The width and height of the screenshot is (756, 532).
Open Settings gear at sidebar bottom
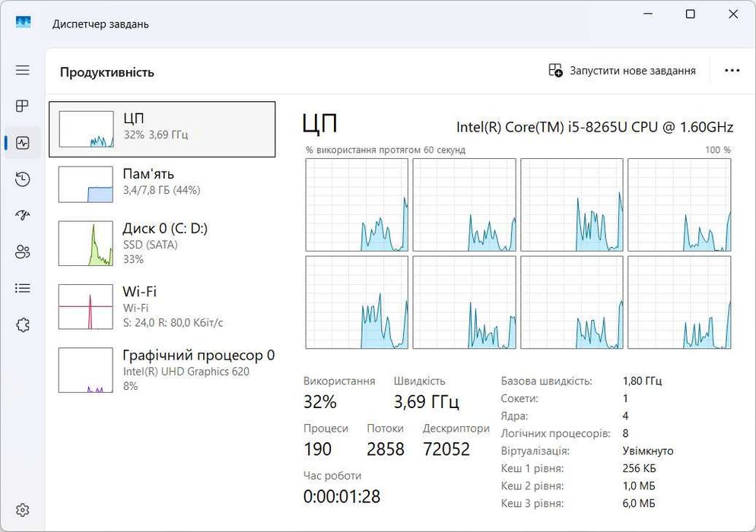23,510
